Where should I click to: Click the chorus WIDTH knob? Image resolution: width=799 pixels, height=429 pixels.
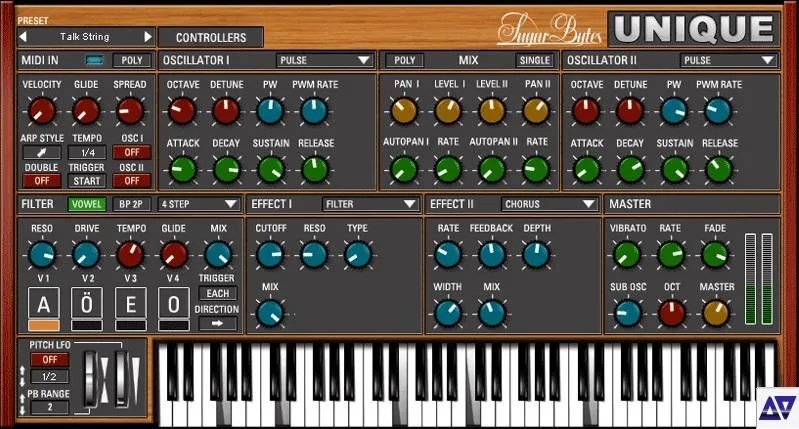448,313
